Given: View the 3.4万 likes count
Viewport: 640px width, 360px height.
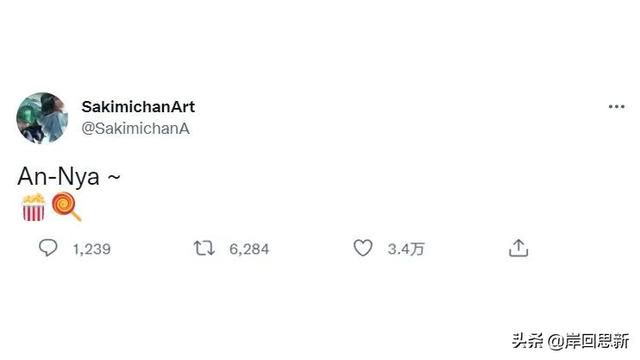Looking at the screenshot, I should pyautogui.click(x=406, y=249).
